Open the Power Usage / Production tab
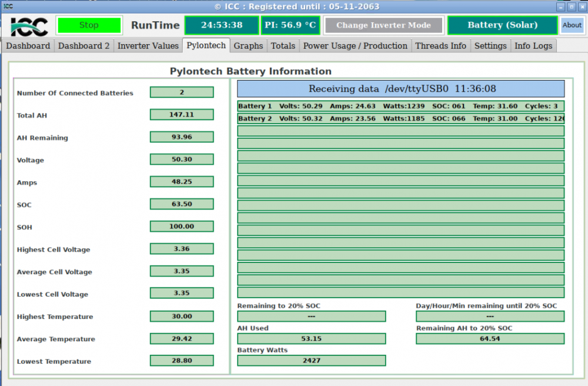This screenshot has width=588, height=386. 355,46
